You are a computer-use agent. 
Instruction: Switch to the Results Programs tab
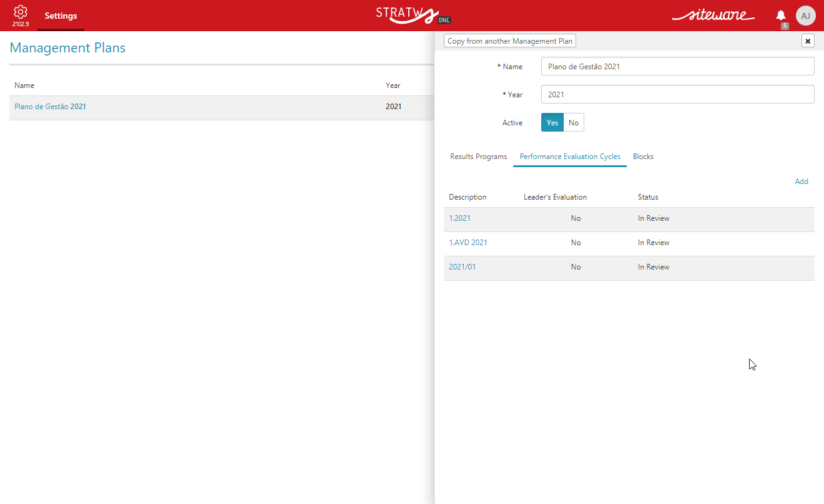point(478,157)
